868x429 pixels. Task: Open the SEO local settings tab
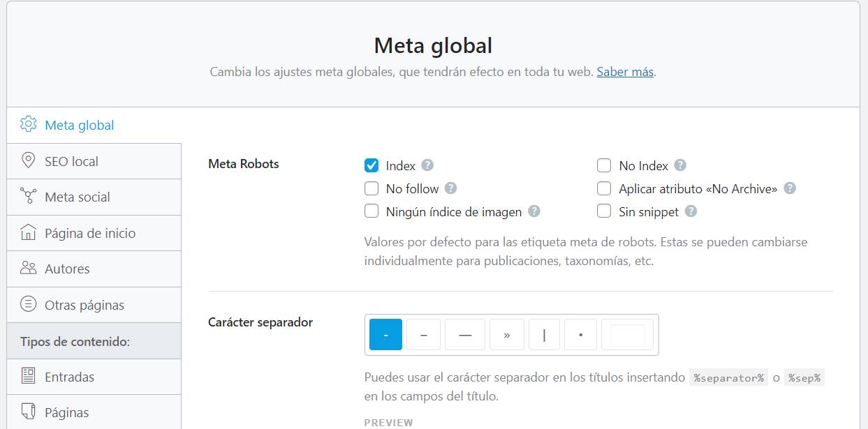71,160
